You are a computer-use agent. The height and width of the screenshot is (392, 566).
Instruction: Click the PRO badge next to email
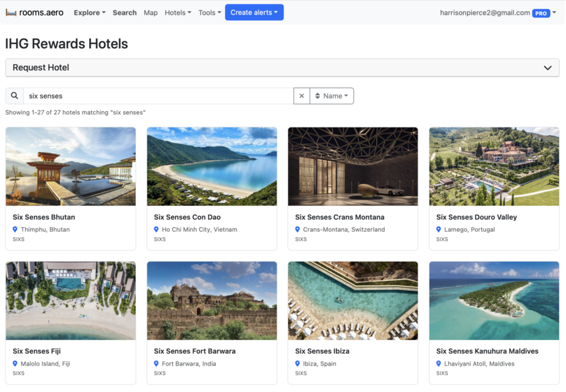(x=541, y=13)
